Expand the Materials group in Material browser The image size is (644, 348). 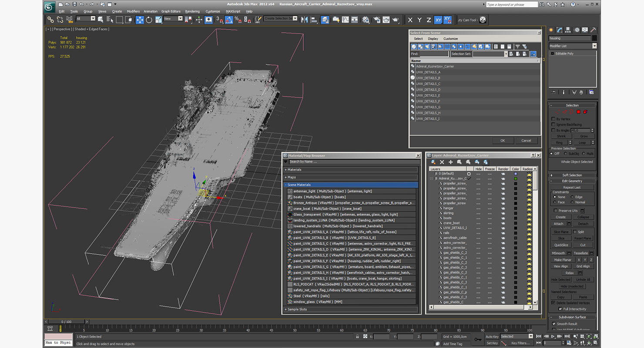[x=351, y=170]
